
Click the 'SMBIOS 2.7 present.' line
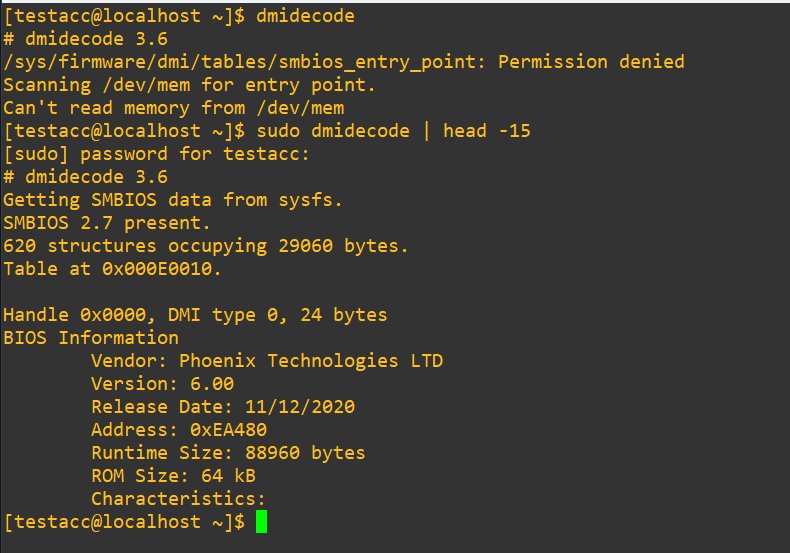click(x=107, y=223)
